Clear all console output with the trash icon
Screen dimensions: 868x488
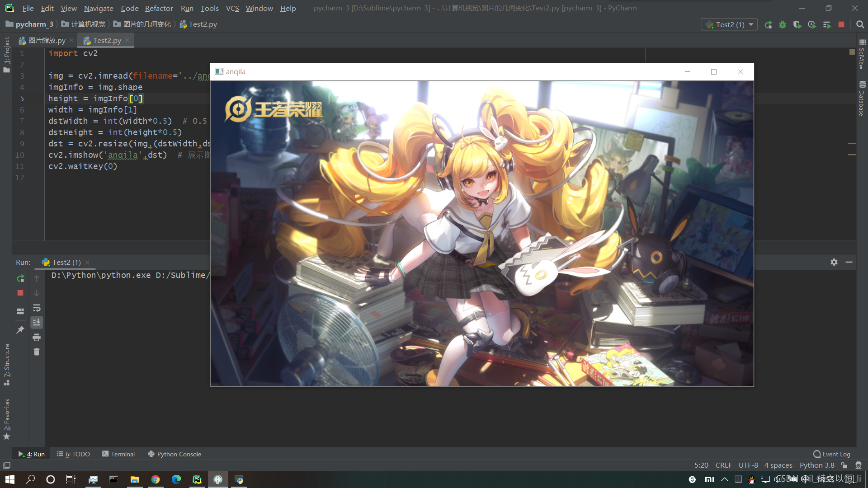point(37,352)
